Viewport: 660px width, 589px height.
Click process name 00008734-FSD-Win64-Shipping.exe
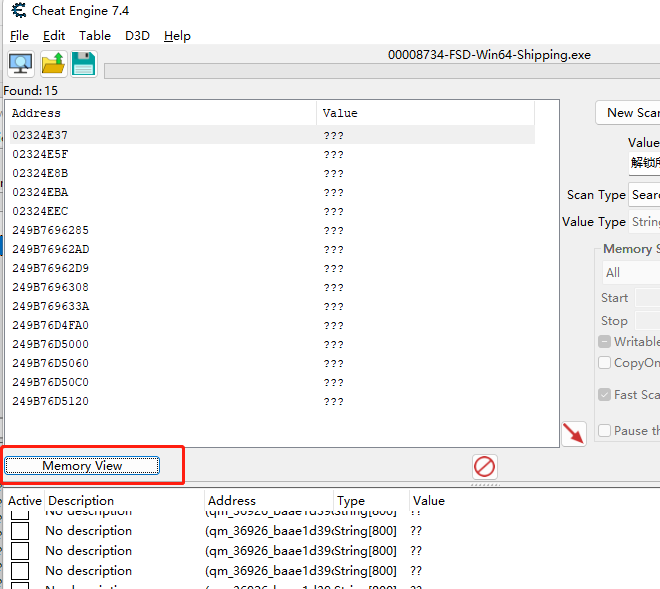(x=489, y=55)
